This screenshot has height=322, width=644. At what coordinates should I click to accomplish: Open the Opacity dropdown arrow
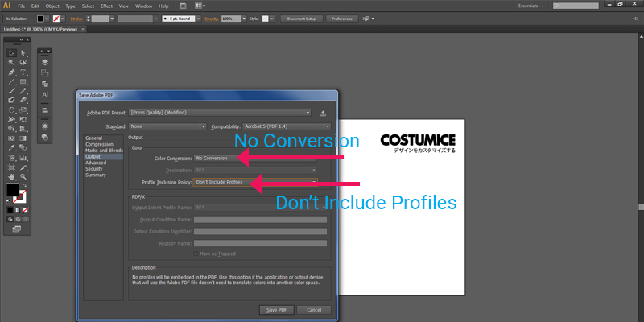pos(244,19)
